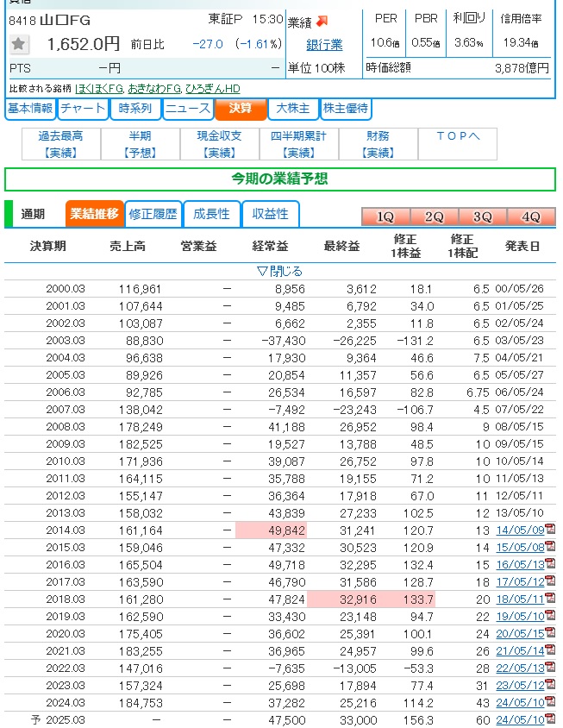563x728 pixels.
Task: Select the 修正履歴 tab
Action: [153, 213]
